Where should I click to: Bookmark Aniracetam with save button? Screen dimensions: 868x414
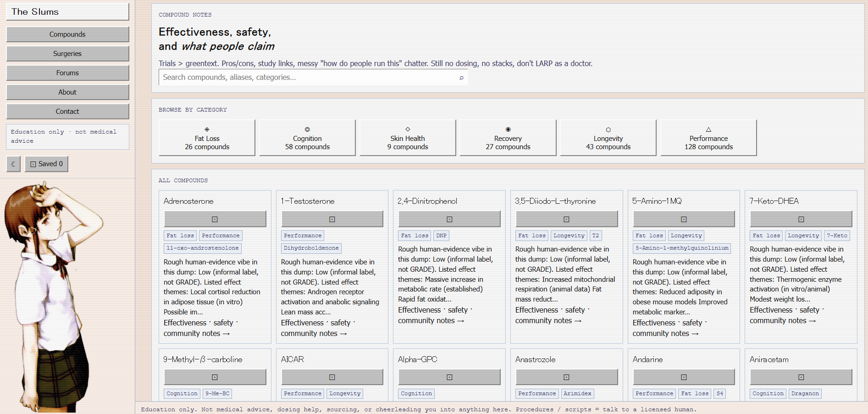point(801,377)
